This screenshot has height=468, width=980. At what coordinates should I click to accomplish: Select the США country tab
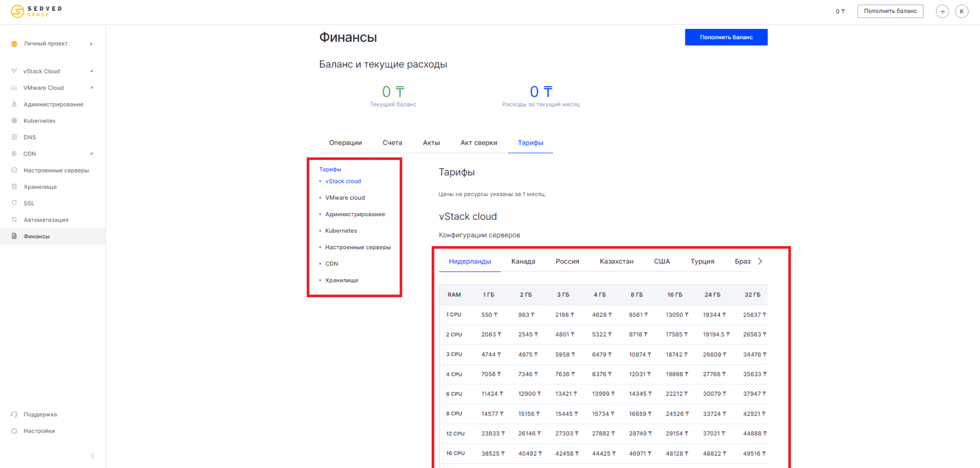tap(661, 261)
